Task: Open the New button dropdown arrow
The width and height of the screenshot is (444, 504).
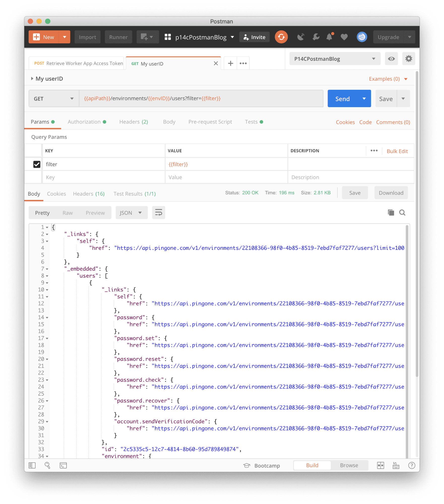Action: click(x=65, y=37)
